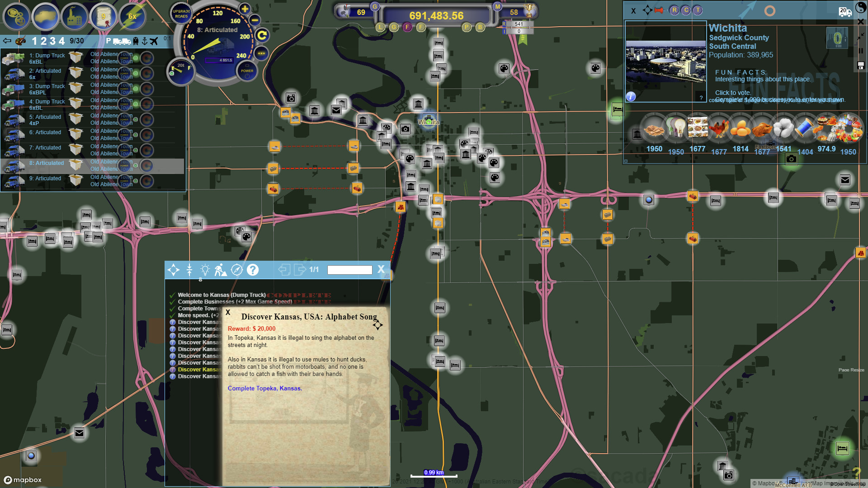Switch to fleet tab 2
Viewport: 868px width, 488px height.
point(43,41)
